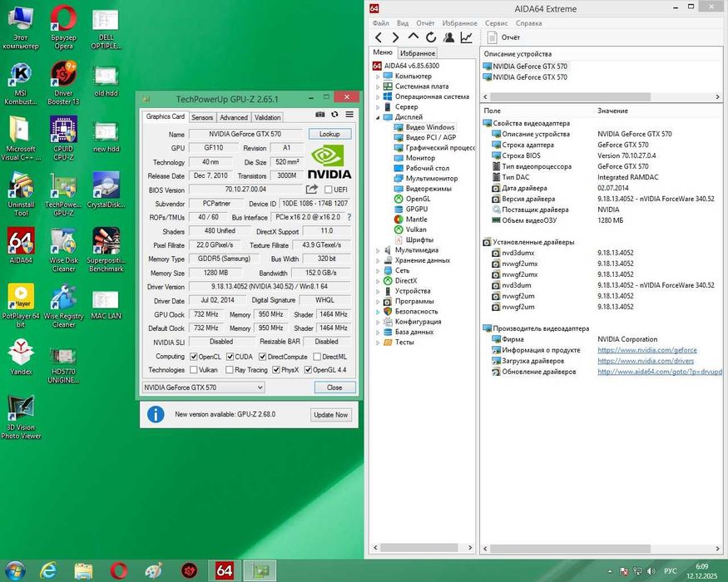The width and height of the screenshot is (728, 582).
Task: Click the AIDA64 Back navigation arrow
Action: (379, 37)
